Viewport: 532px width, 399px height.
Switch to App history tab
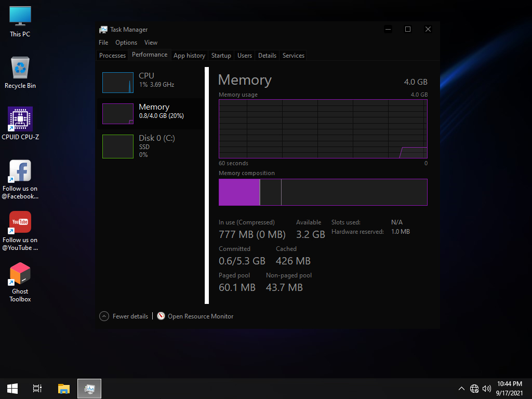[x=189, y=55]
